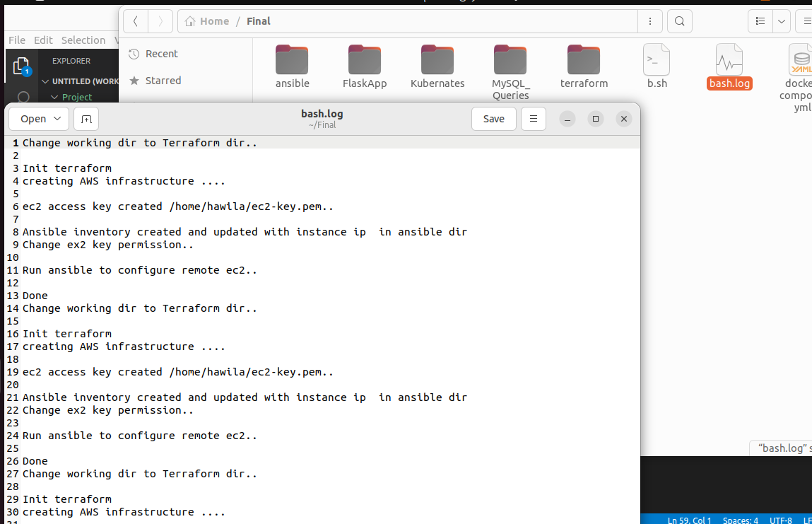
Task: Click line 8 Ansible inventory text
Action: click(x=245, y=232)
